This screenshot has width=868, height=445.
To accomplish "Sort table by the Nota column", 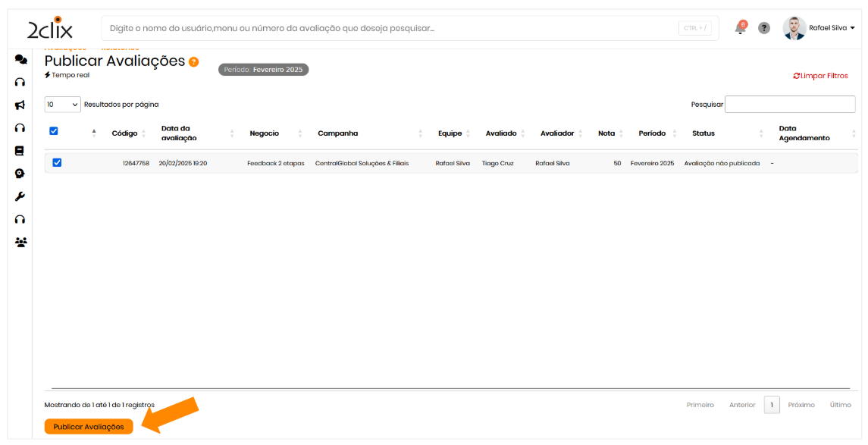I will point(606,133).
